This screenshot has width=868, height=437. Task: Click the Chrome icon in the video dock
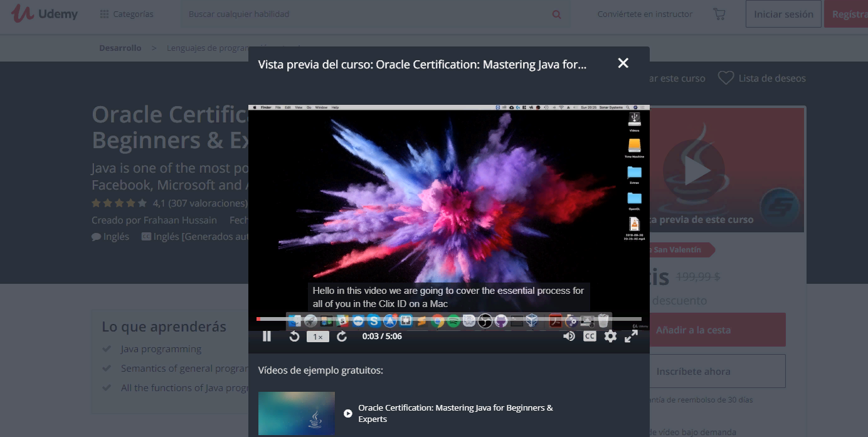[438, 321]
